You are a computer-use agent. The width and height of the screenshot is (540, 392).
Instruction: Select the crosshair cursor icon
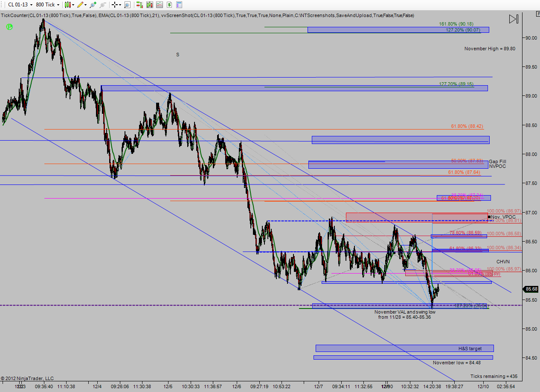click(x=114, y=5)
